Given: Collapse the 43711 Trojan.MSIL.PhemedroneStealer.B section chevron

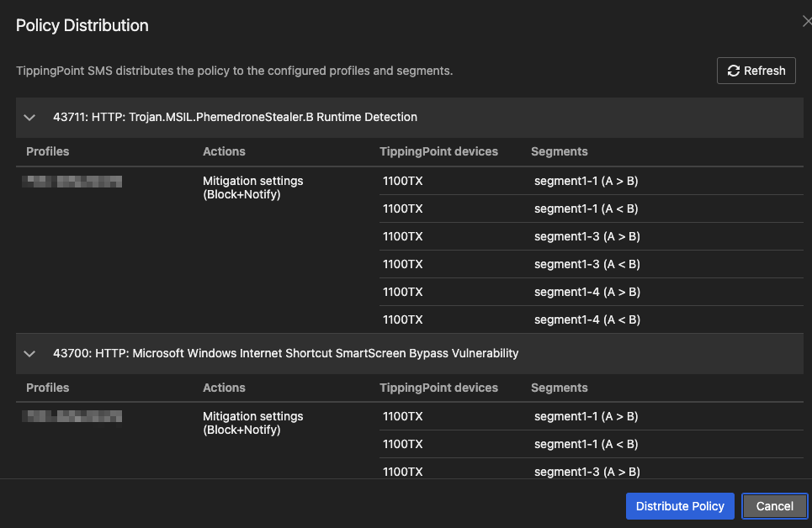Looking at the screenshot, I should click(x=30, y=118).
